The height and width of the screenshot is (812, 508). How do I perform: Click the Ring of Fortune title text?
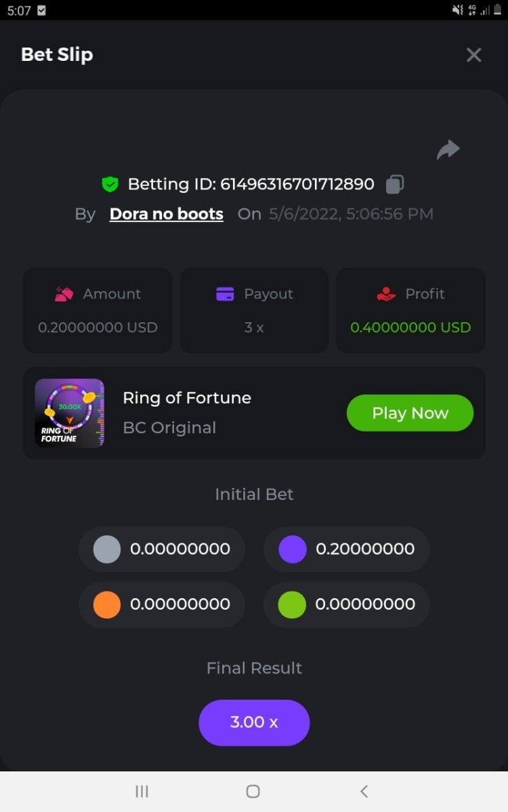[x=187, y=398]
